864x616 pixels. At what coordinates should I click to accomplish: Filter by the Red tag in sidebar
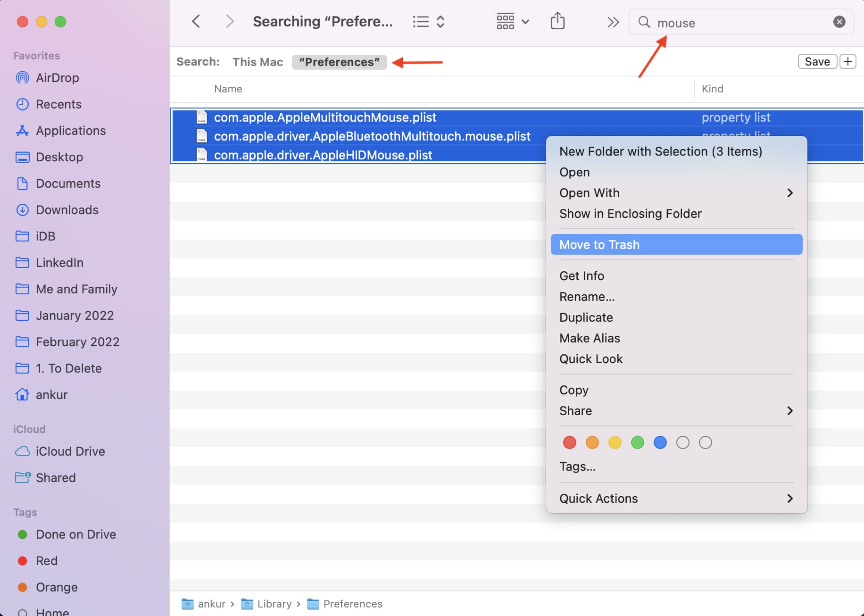point(37,561)
